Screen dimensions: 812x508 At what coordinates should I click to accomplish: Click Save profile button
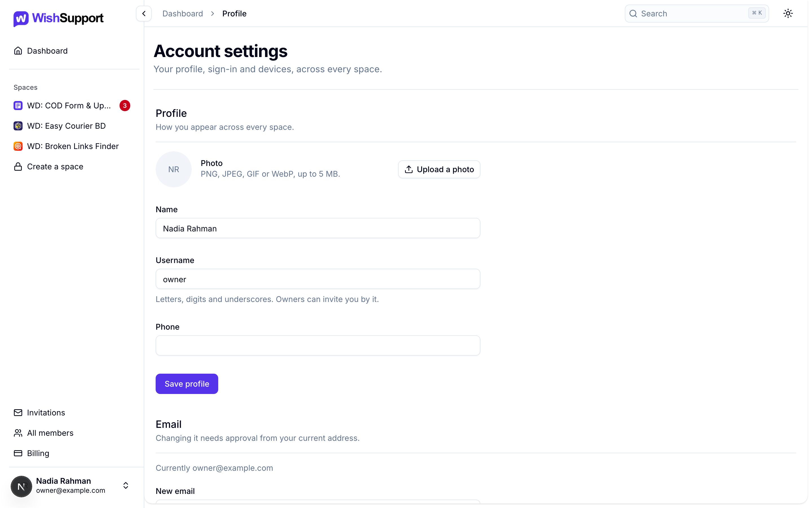point(187,384)
